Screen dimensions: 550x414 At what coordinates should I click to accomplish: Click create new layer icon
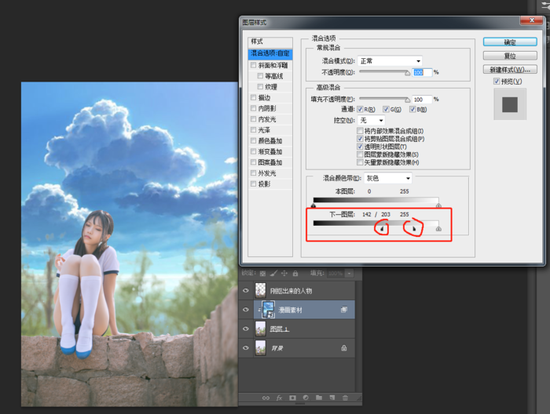(x=332, y=398)
